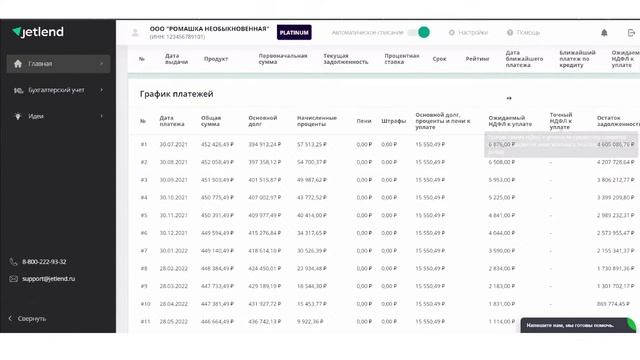Click Дата выдачи column header
Screen dimensions: 640x360
(x=176, y=59)
